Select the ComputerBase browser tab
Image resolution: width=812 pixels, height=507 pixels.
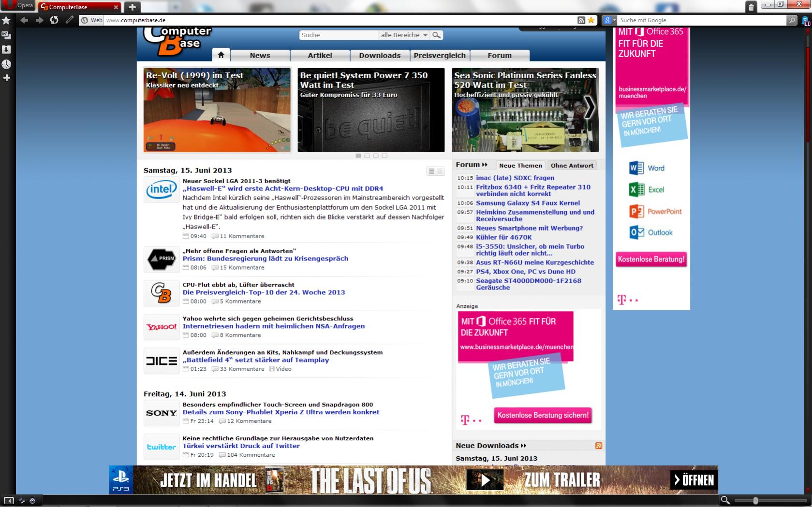click(x=79, y=7)
